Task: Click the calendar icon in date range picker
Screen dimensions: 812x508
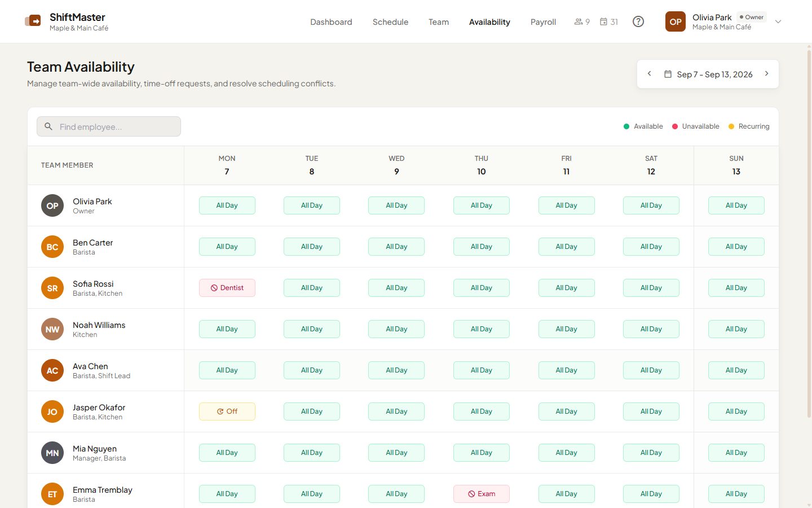Action: coord(668,74)
